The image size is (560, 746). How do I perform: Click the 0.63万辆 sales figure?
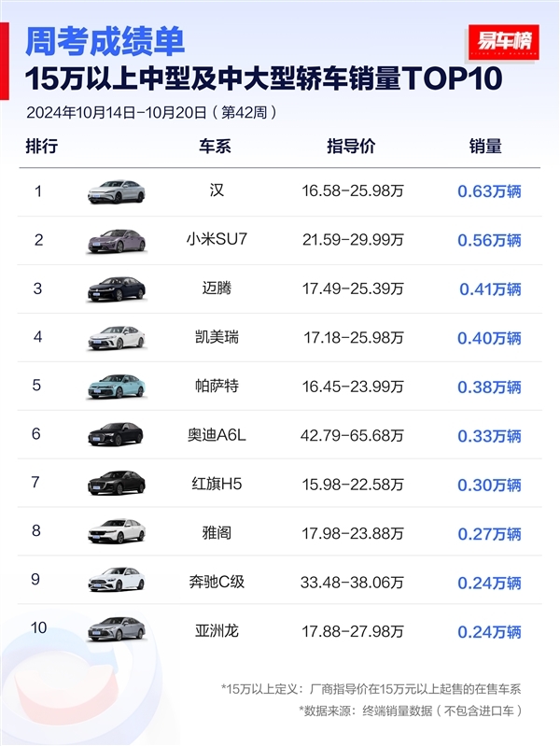[x=488, y=191]
